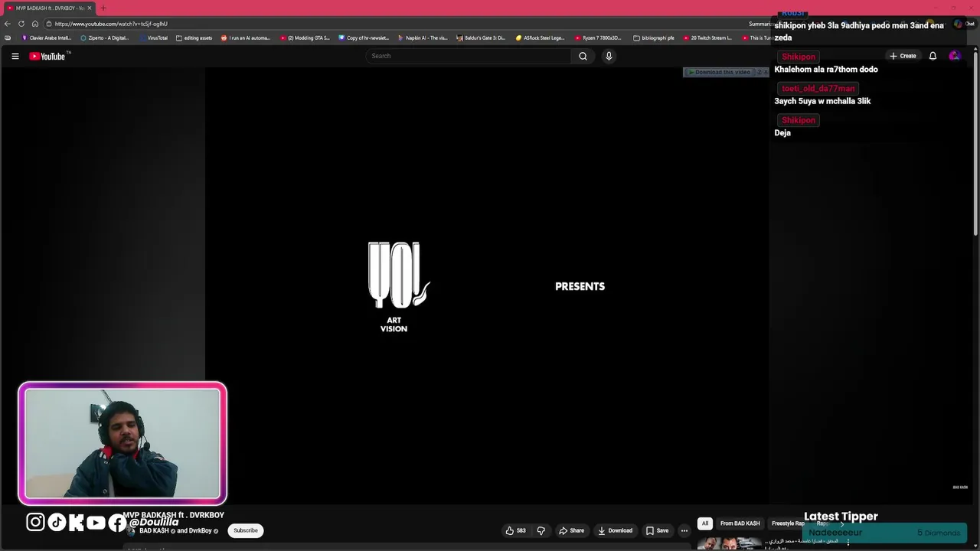This screenshot has height=551, width=980.
Task: Open editing assets bookmark folder
Action: 194,37
